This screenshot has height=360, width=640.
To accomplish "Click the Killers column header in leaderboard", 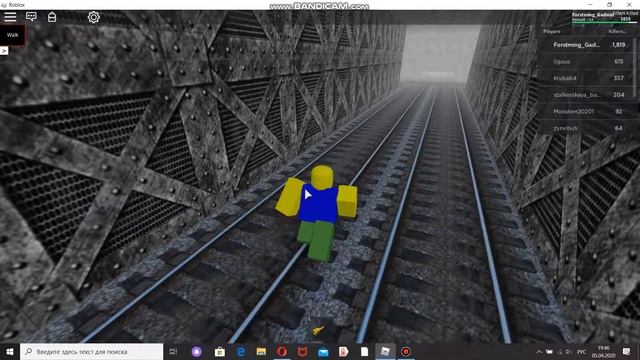I will point(617,31).
